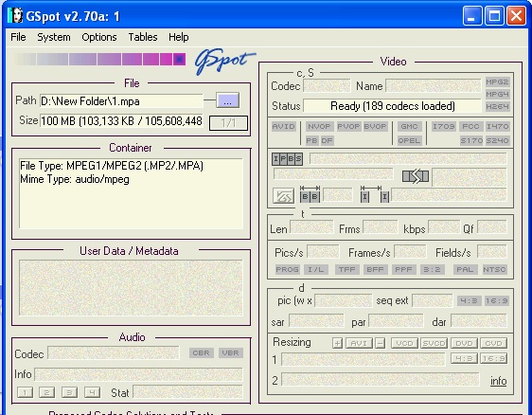The height and width of the screenshot is (415, 532).
Task: Click the GSpot app icon in title bar
Action: coord(15,15)
